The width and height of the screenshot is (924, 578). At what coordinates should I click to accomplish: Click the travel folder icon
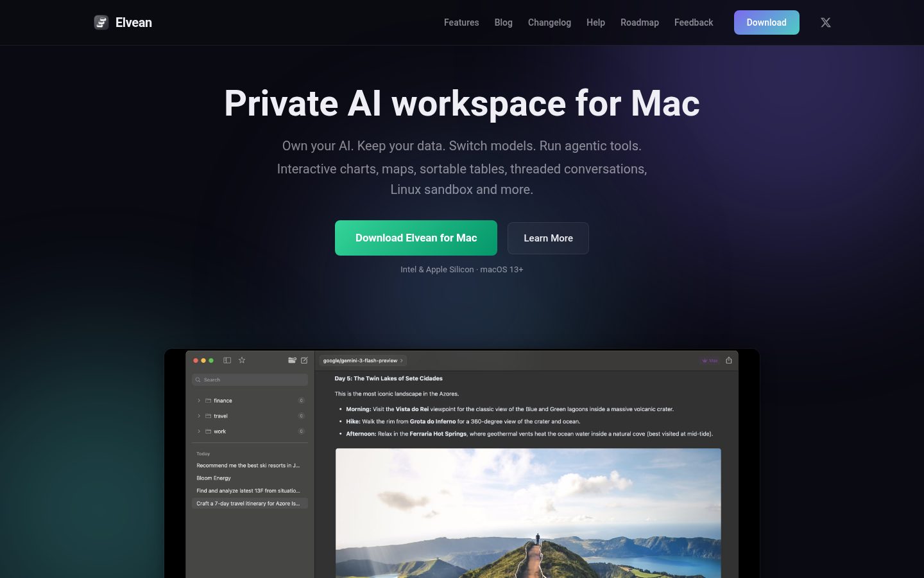208,416
